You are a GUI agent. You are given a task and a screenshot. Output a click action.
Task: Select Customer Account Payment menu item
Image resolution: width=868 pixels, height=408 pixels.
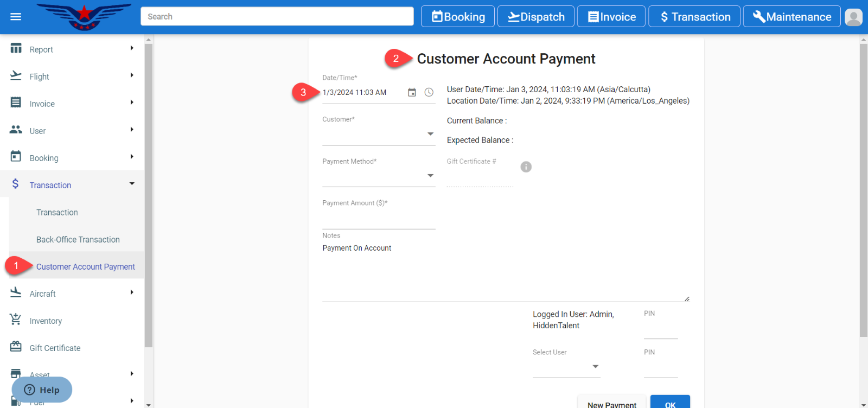pyautogui.click(x=85, y=266)
